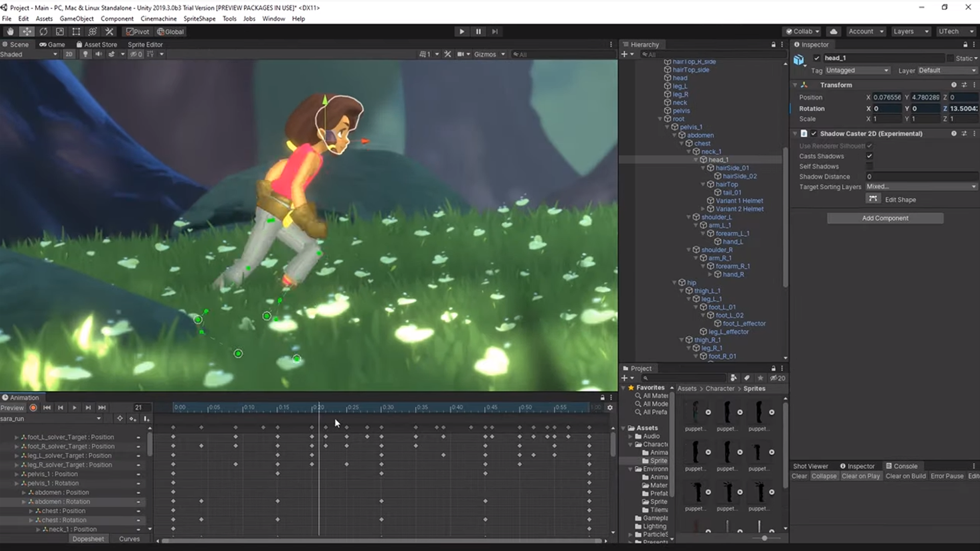Select the Scale tool in toolbar
Image resolution: width=980 pixels, height=551 pixels.
pyautogui.click(x=60, y=32)
